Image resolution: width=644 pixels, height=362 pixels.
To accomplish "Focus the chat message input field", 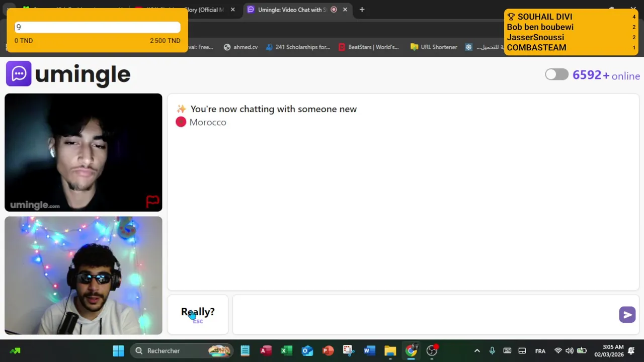I will [436, 315].
